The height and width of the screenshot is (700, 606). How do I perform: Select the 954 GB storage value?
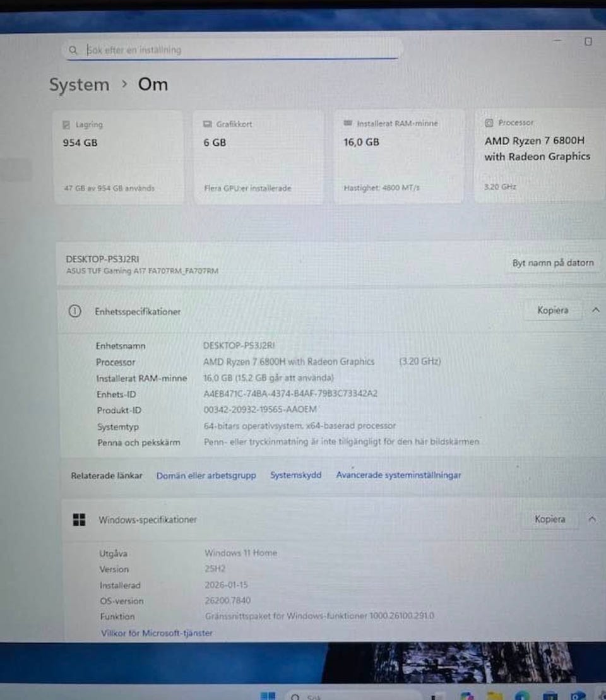[x=80, y=143]
